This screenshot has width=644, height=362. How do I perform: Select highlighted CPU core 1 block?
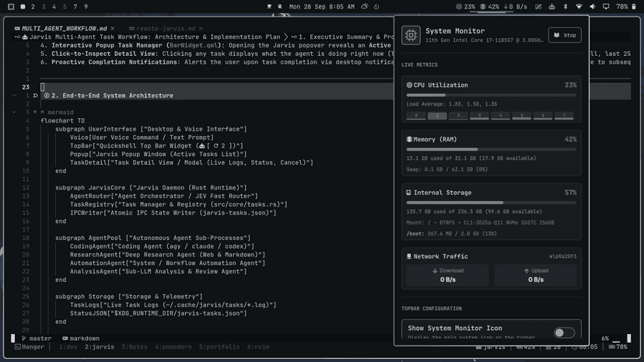[x=437, y=116]
